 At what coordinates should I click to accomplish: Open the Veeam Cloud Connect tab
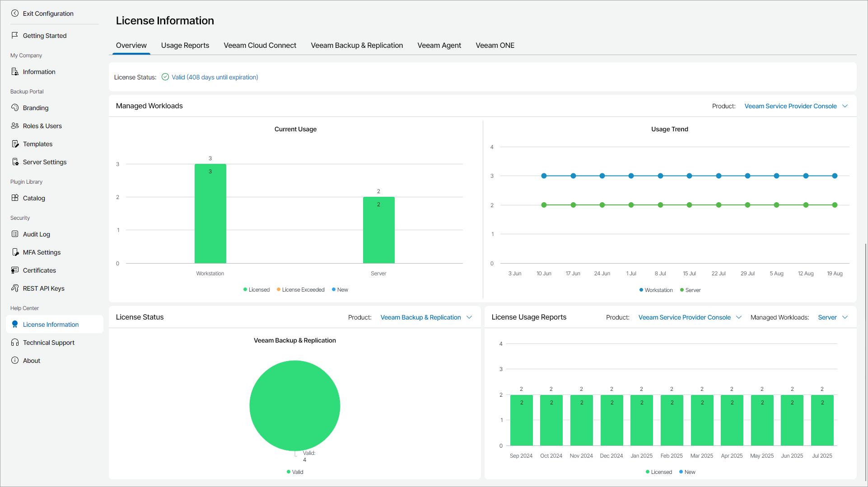[260, 46]
